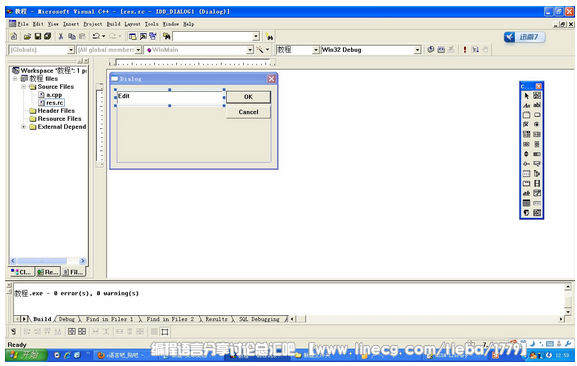Open the Windows Start button
This screenshot has height=366, width=577.
(26, 355)
